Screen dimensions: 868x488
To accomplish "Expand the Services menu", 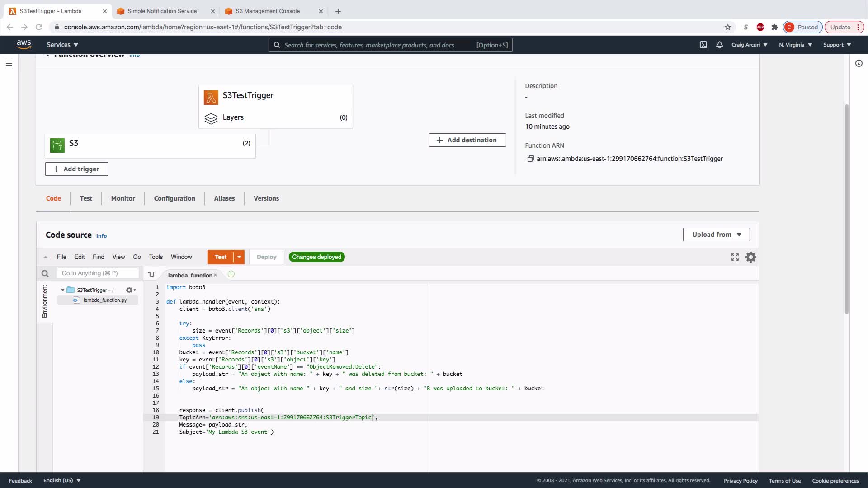I will coord(62,45).
